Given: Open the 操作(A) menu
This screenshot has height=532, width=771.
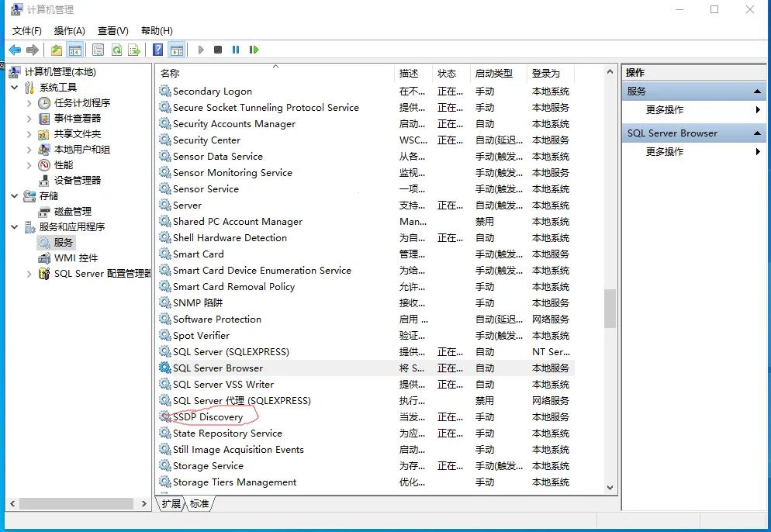Looking at the screenshot, I should [x=69, y=30].
